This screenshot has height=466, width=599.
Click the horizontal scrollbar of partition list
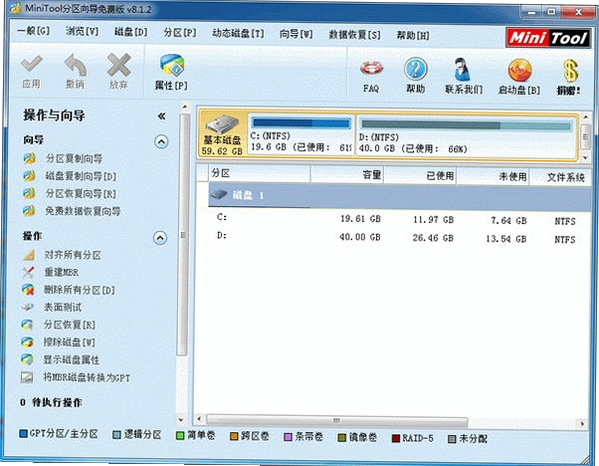coord(337,421)
